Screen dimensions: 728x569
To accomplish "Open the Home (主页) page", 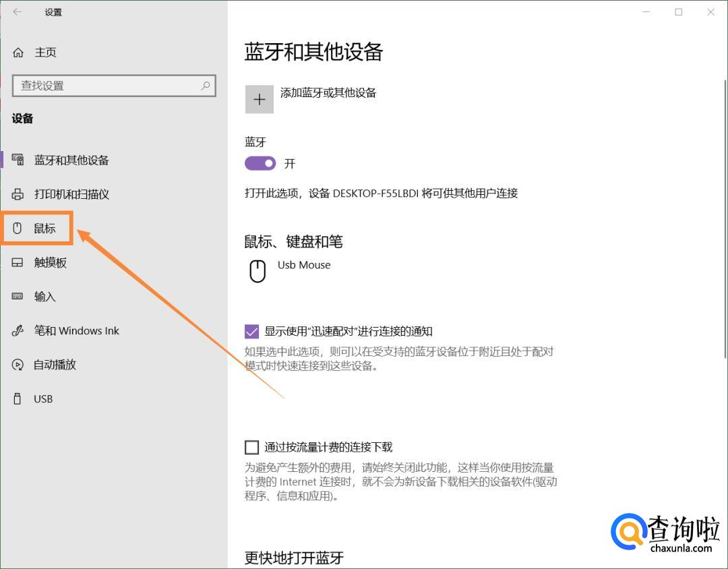I will (45, 53).
